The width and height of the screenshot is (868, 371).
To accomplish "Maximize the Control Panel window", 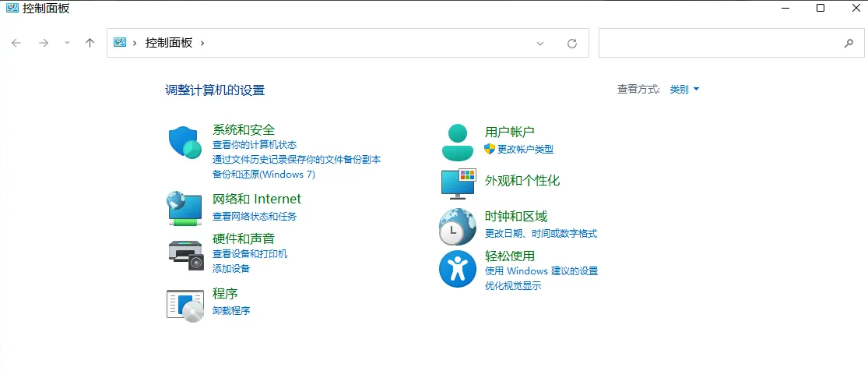I will pyautogui.click(x=821, y=8).
